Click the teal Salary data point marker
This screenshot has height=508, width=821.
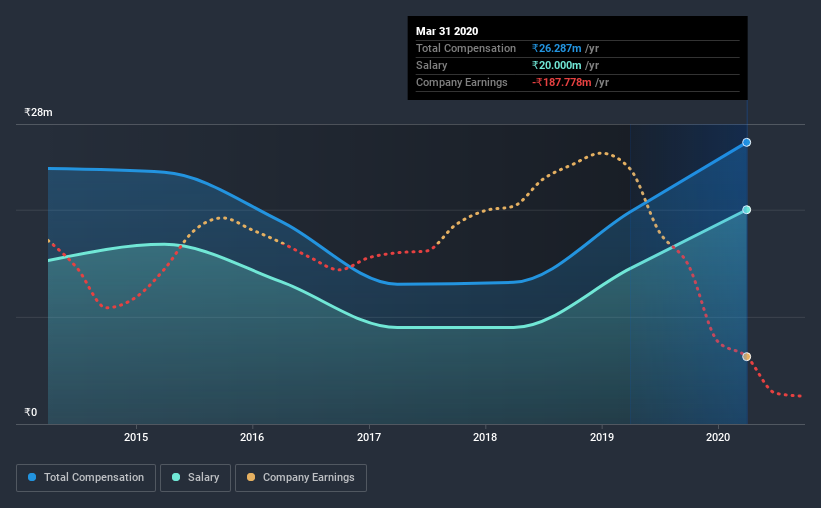pyautogui.click(x=747, y=209)
